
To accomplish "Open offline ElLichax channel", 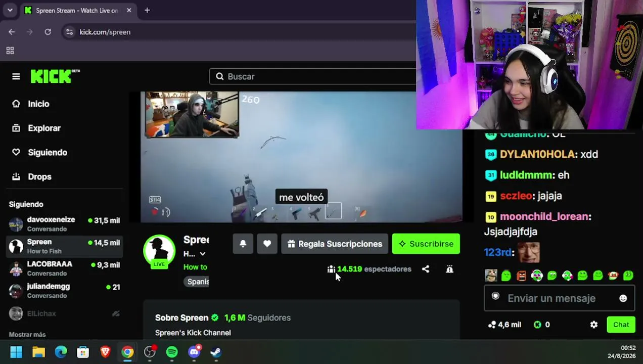I will point(65,313).
